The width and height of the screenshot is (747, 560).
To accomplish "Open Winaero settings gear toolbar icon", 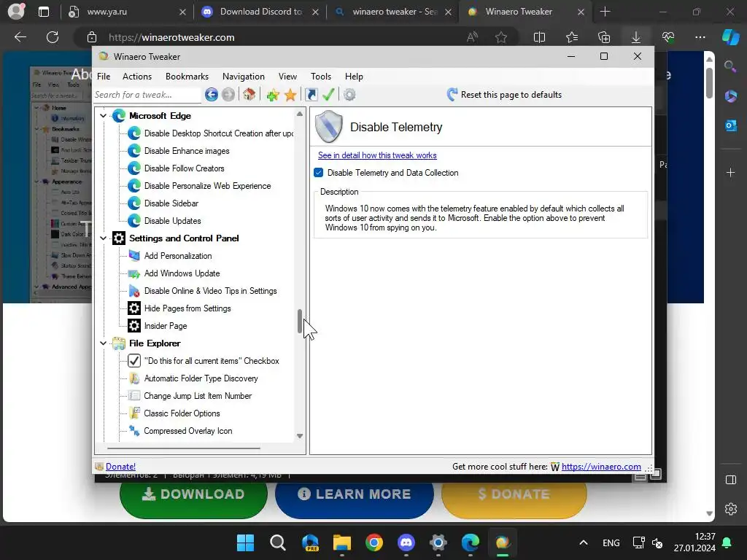I will pos(349,95).
